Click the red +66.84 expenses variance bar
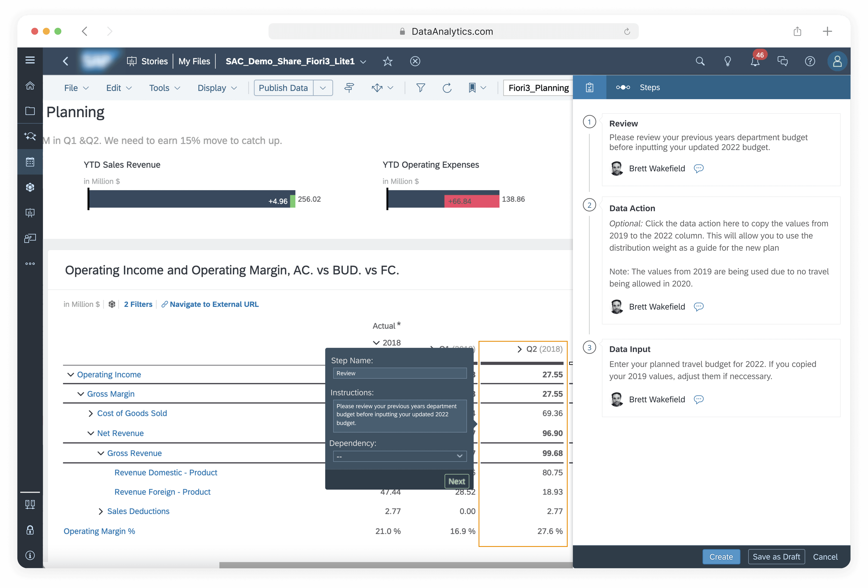Image resolution: width=868 pixels, height=588 pixels. click(x=472, y=201)
